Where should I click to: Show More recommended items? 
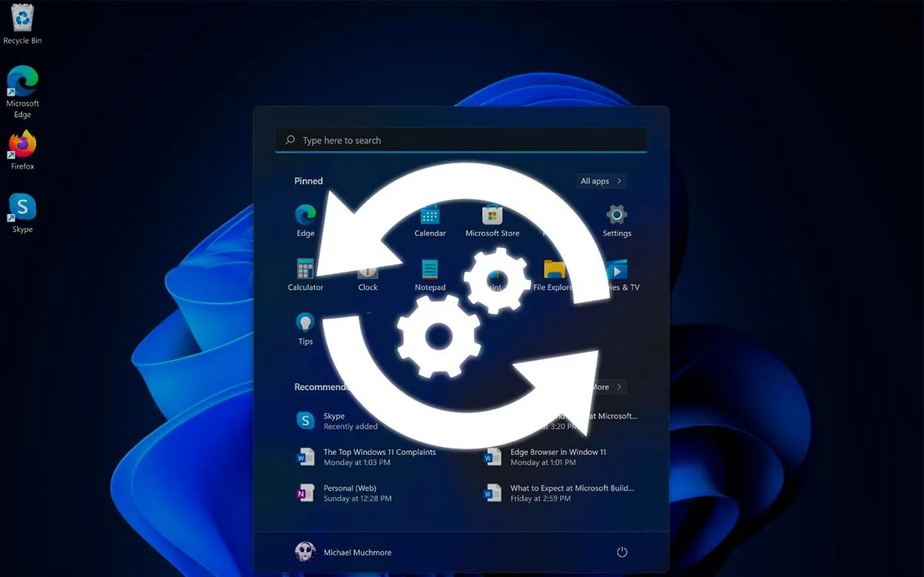(x=608, y=387)
